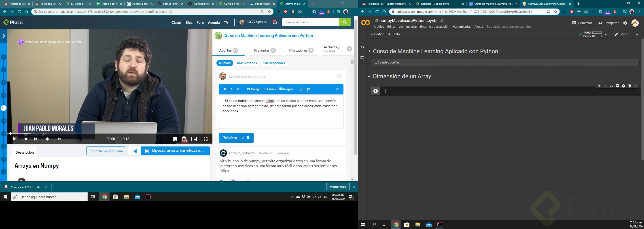The height and width of the screenshot is (229, 644).
Task: Bookmark this moment in the video
Action: (175, 139)
